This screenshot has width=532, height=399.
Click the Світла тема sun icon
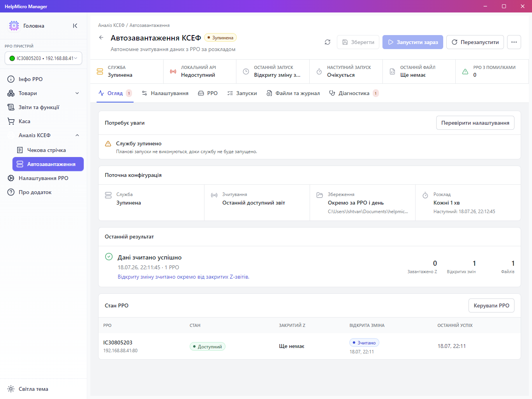(11, 389)
